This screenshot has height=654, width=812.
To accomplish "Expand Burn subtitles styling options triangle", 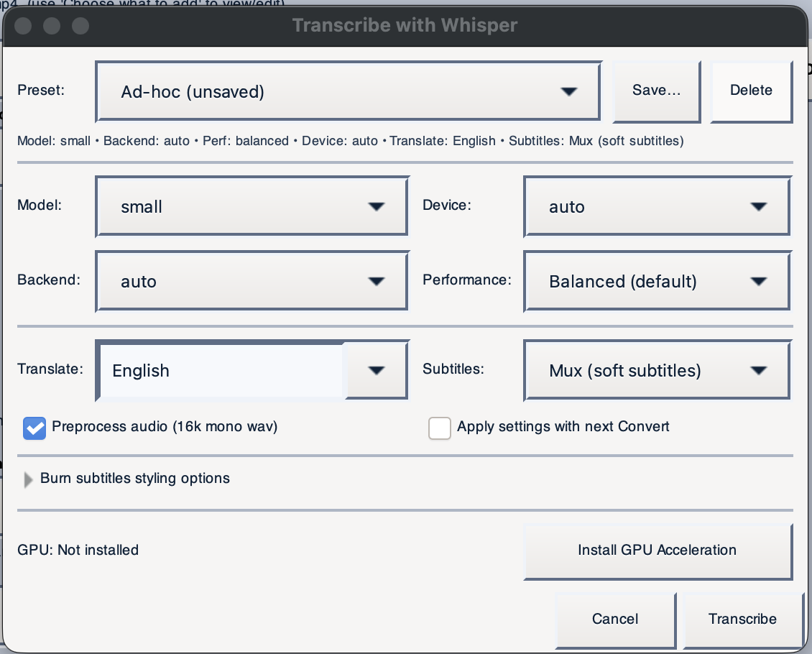I will tap(28, 479).
